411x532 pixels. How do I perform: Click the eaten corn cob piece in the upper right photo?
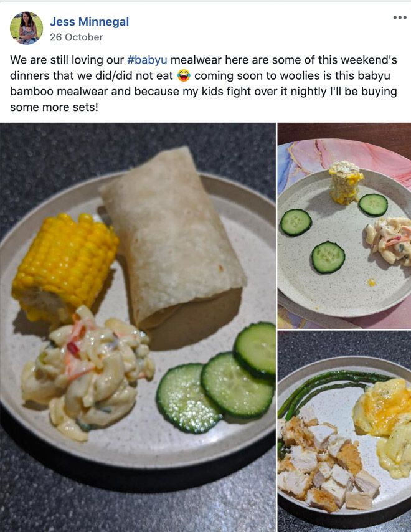346,183
